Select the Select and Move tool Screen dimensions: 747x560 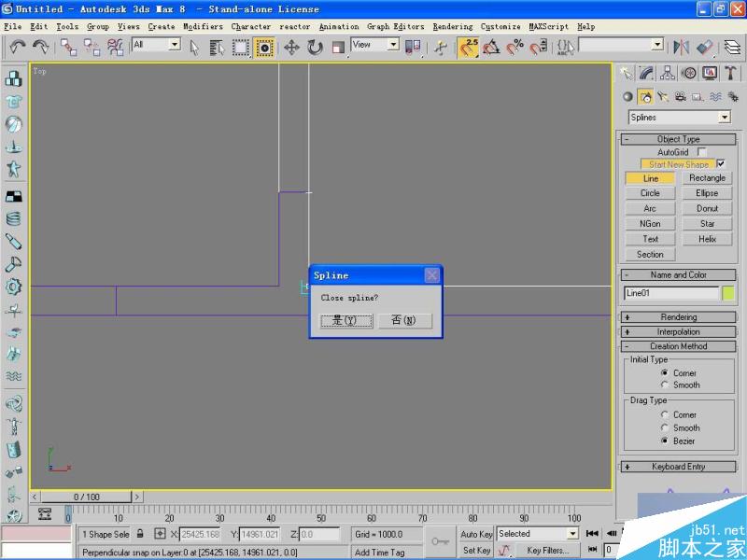(x=293, y=47)
